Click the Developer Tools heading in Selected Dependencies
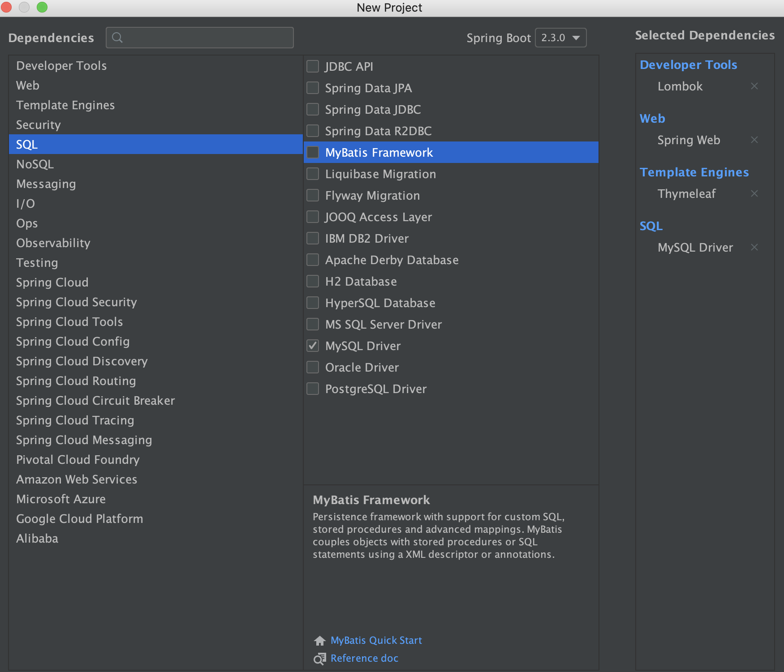Viewport: 784px width, 672px height. coord(688,65)
